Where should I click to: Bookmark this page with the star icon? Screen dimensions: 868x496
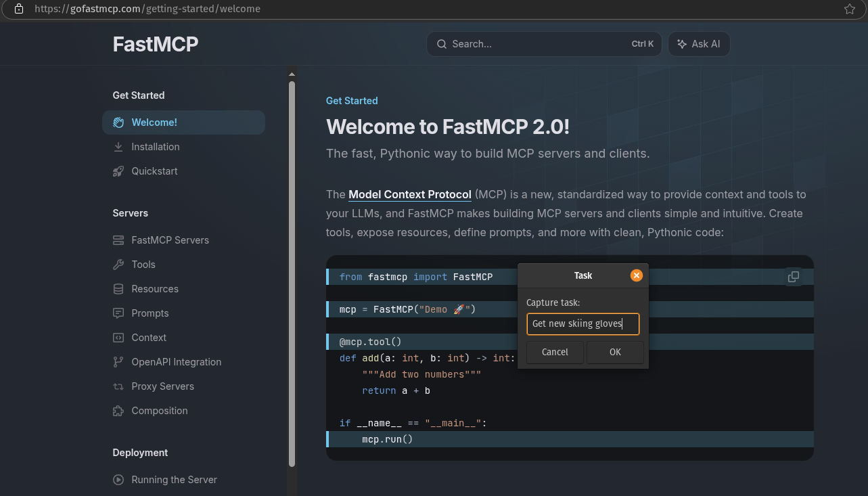coord(850,9)
